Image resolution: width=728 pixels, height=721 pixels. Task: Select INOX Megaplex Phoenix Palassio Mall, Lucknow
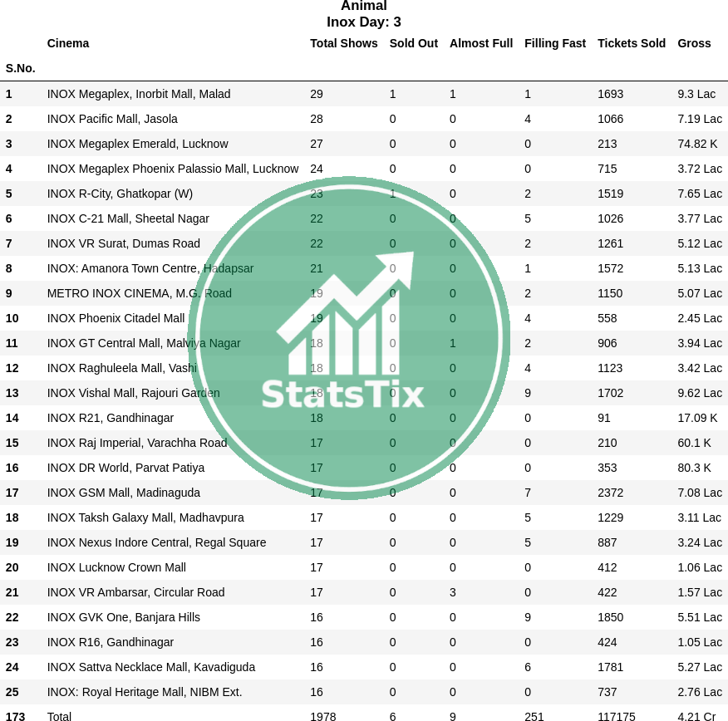pyautogui.click(x=172, y=169)
